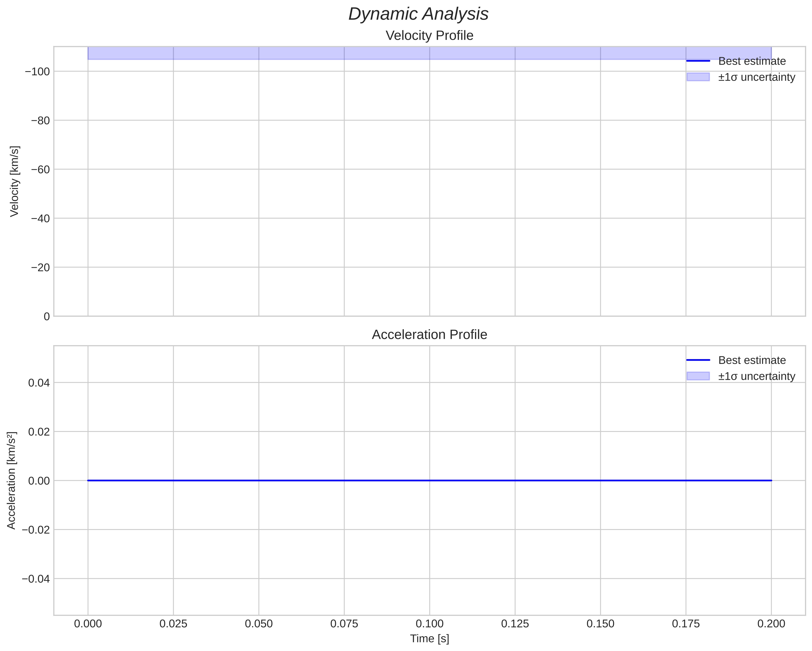Click Best estimate line in acceleration legend
This screenshot has height=651, width=812.
point(698,360)
